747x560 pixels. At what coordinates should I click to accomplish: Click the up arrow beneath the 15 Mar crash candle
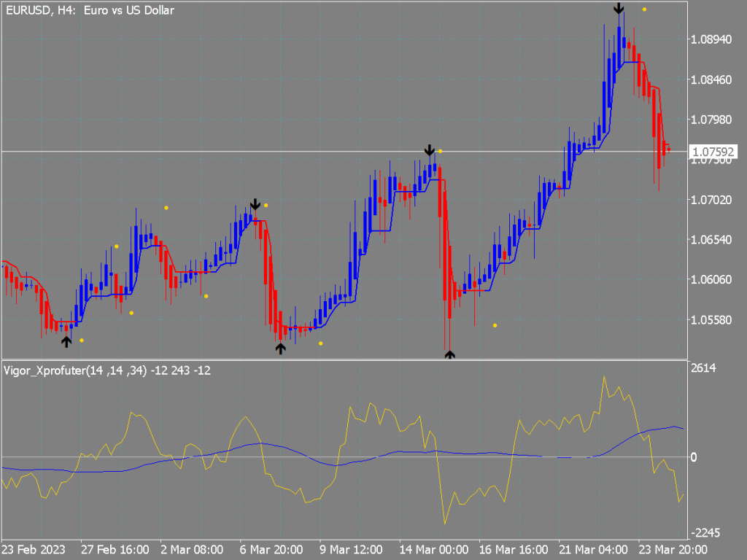pos(449,355)
